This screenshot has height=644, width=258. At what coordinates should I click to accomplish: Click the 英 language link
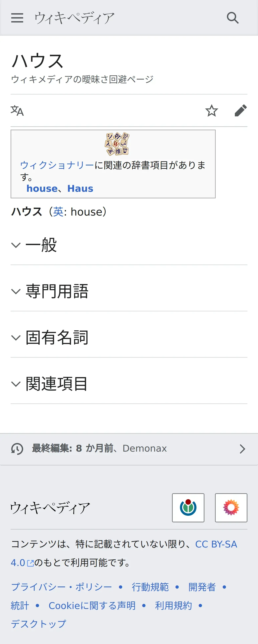coord(58,212)
